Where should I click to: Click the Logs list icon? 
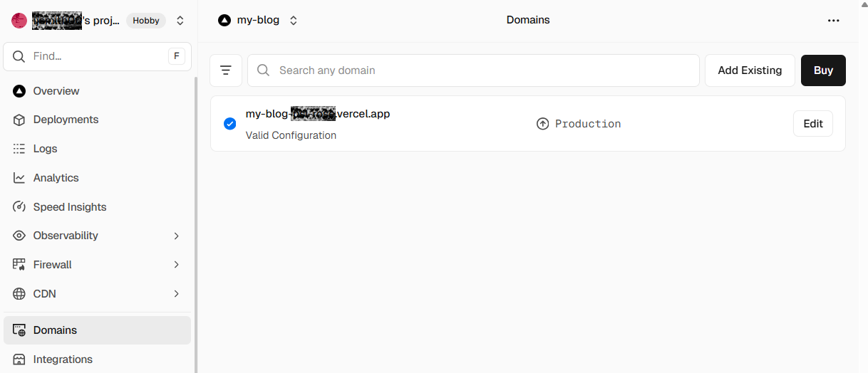pos(19,149)
